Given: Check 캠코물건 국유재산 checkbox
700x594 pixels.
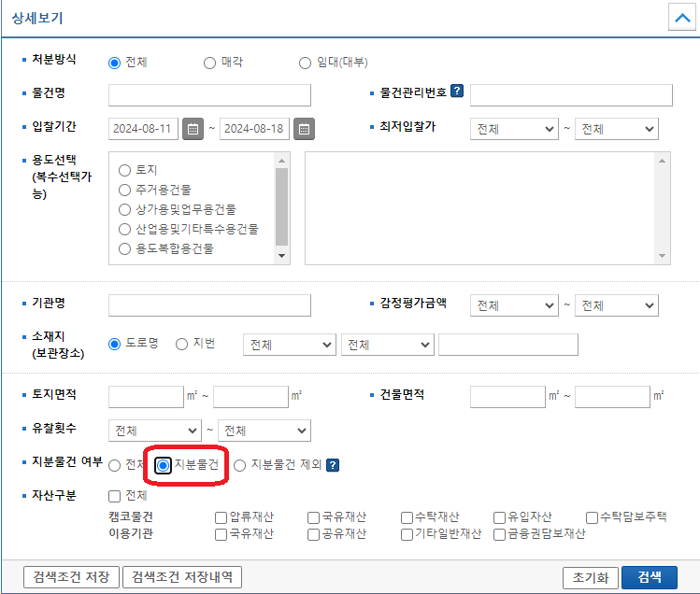Looking at the screenshot, I should click(x=314, y=517).
